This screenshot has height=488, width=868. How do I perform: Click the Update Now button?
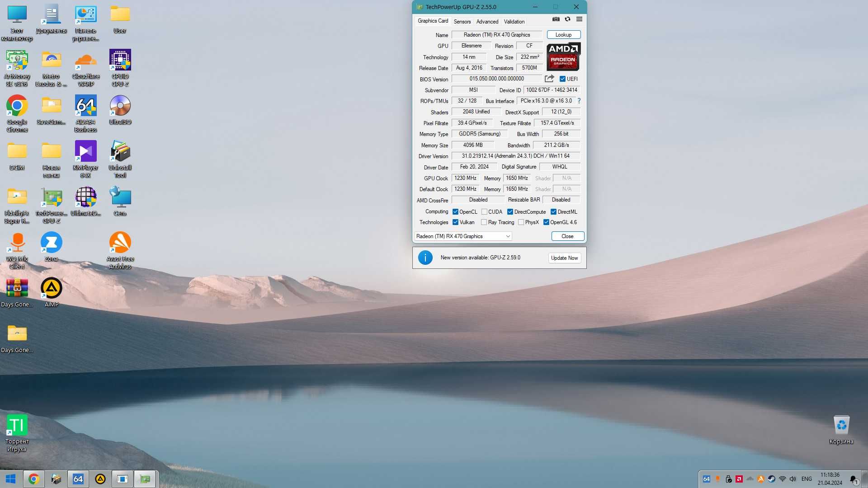pyautogui.click(x=564, y=258)
